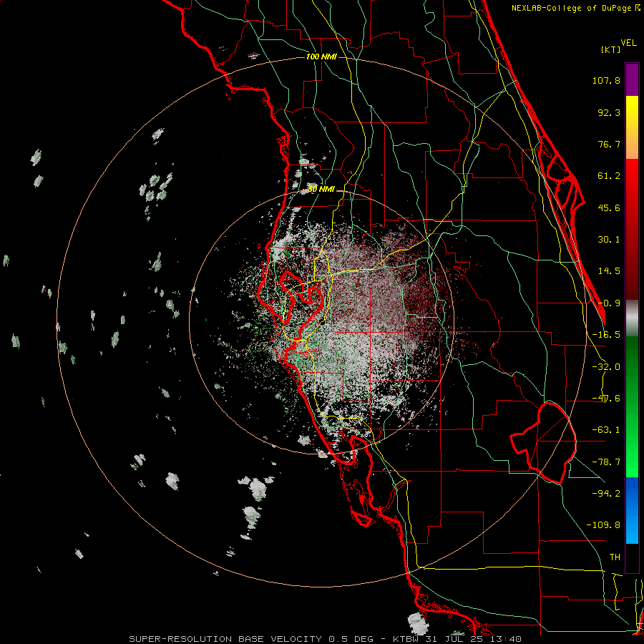This screenshot has height=644, width=644.
Task: Click the 30.1 velocity scale value
Action: click(609, 240)
